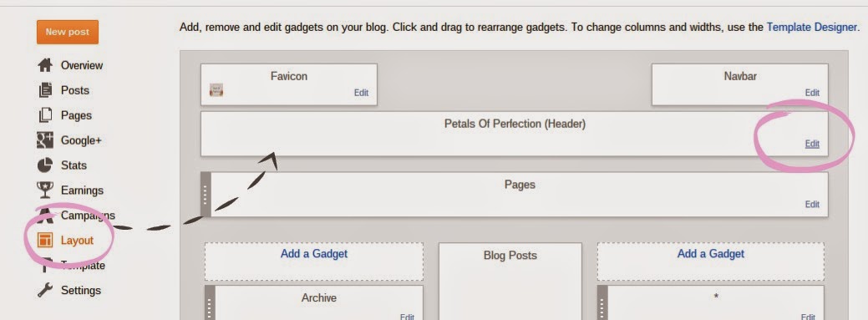Edit the Petals Of Perfection header gadget
This screenshot has height=320, width=868.
pyautogui.click(x=812, y=144)
